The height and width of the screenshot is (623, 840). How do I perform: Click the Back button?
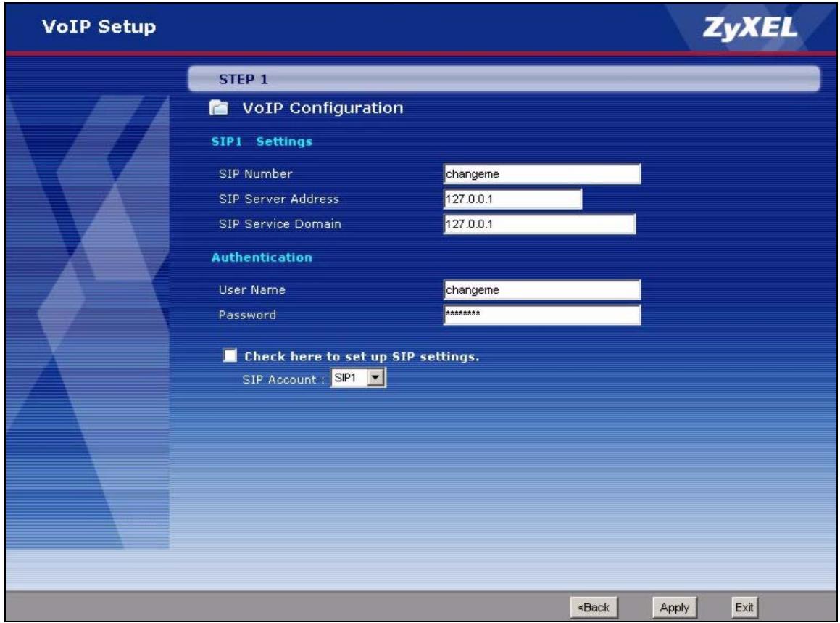point(594,608)
